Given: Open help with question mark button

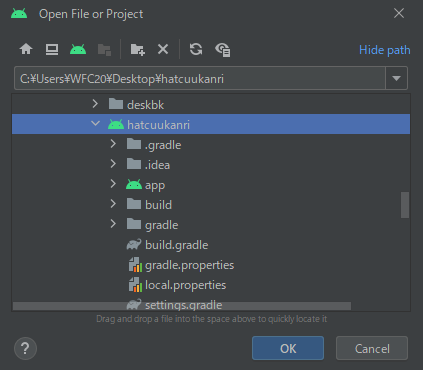Looking at the screenshot, I should pos(25,349).
